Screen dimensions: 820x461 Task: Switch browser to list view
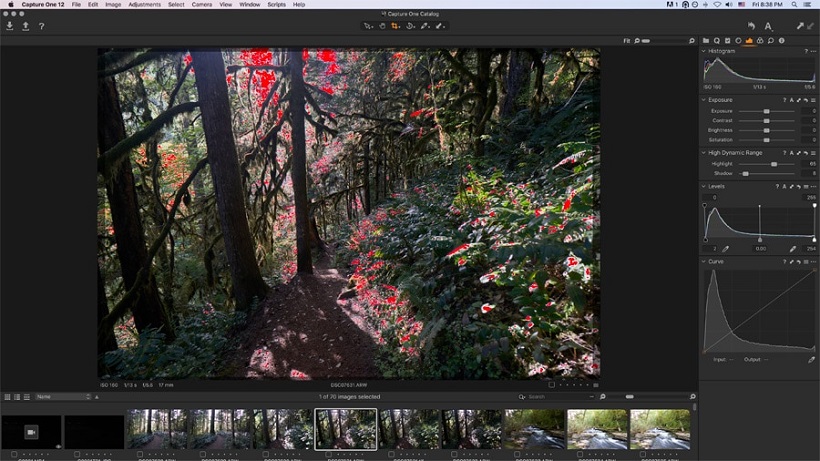(17, 397)
